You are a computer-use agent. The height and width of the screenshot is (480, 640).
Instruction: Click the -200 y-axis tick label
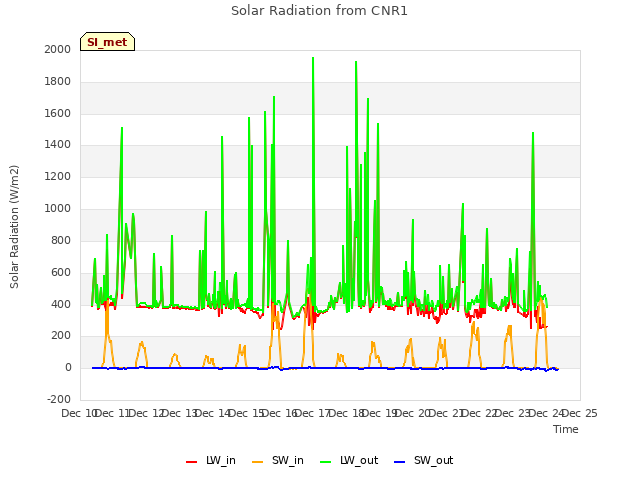coord(59,400)
